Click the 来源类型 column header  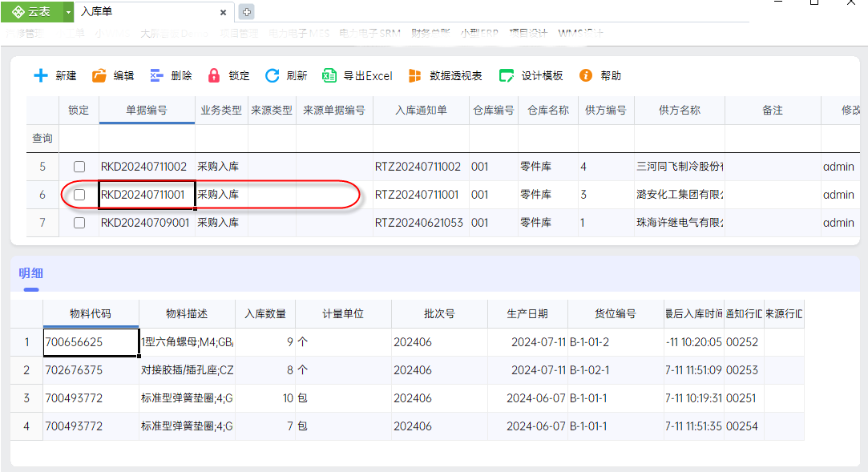click(x=272, y=110)
